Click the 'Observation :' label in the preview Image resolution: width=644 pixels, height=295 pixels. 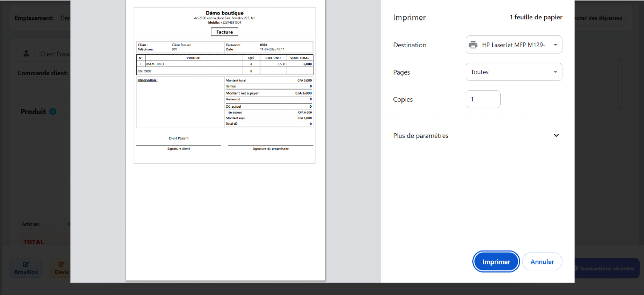point(148,80)
